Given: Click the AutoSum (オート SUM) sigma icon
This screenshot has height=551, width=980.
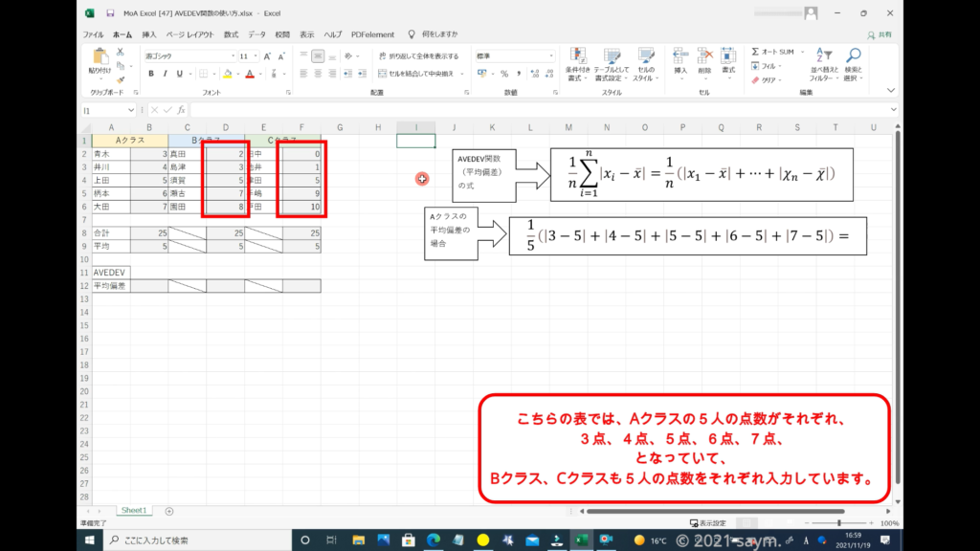Looking at the screenshot, I should point(755,52).
